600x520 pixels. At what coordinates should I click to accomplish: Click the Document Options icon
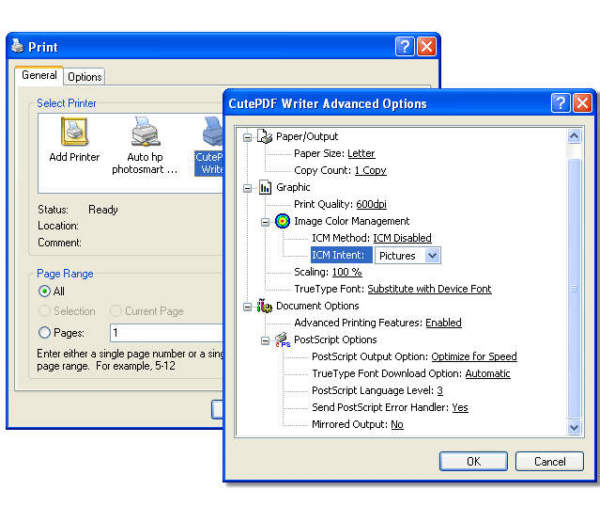264,306
